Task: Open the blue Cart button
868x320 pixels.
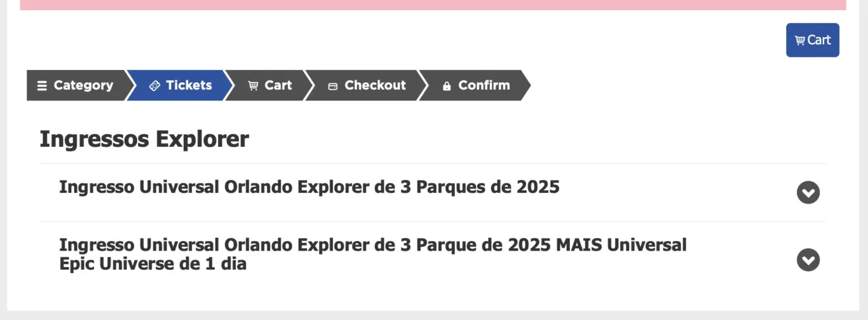Action: tap(812, 40)
